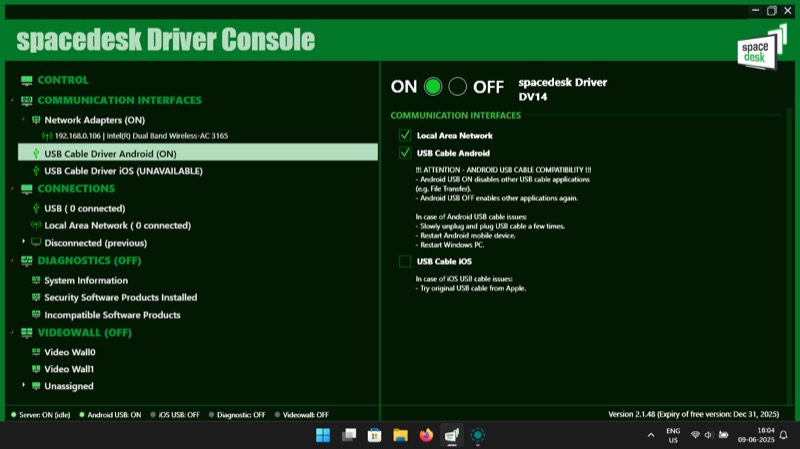Image resolution: width=800 pixels, height=449 pixels.
Task: Open Windows Start menu
Action: [323, 435]
